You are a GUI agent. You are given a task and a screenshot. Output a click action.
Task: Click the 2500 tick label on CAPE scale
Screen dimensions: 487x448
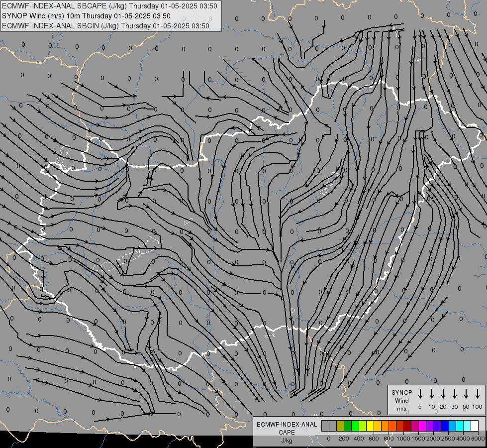pyautogui.click(x=448, y=439)
